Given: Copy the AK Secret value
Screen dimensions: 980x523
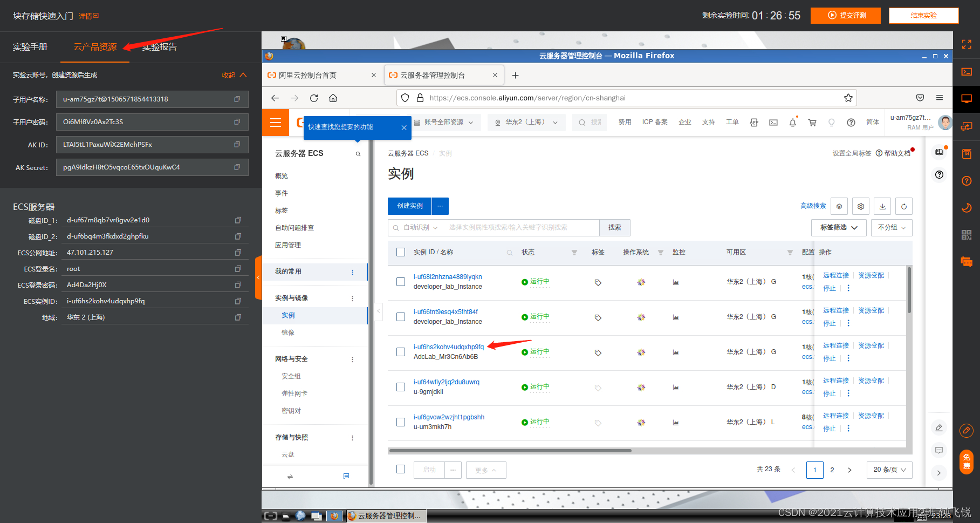Looking at the screenshot, I should [237, 167].
